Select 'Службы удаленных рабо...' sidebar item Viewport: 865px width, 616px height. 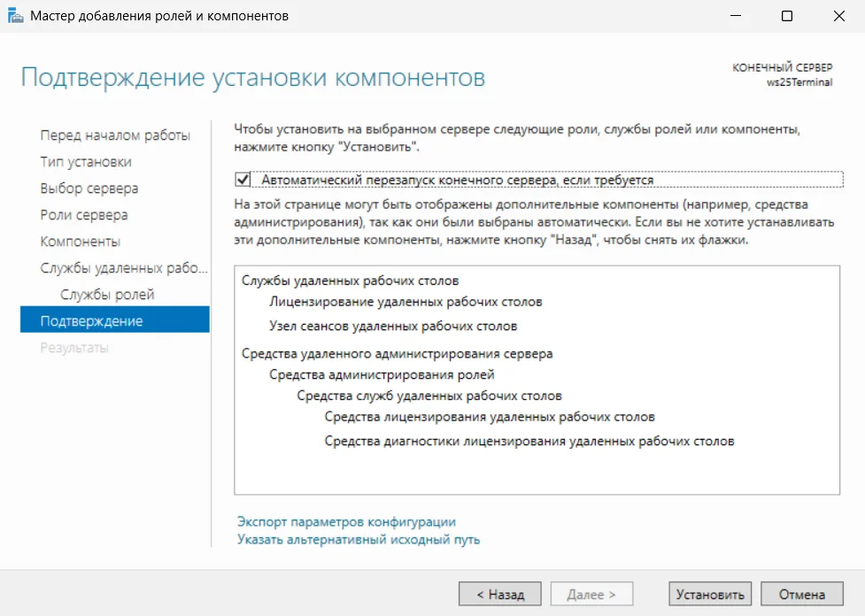124,268
